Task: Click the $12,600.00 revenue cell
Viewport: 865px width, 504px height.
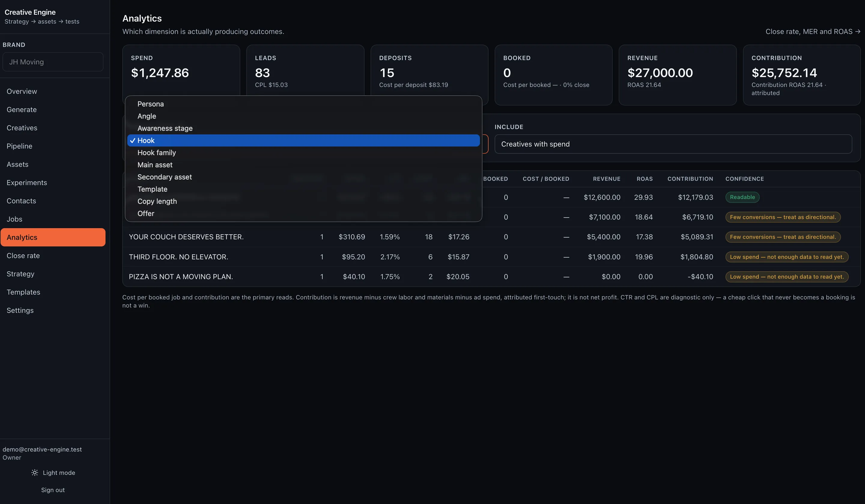Action: tap(602, 197)
